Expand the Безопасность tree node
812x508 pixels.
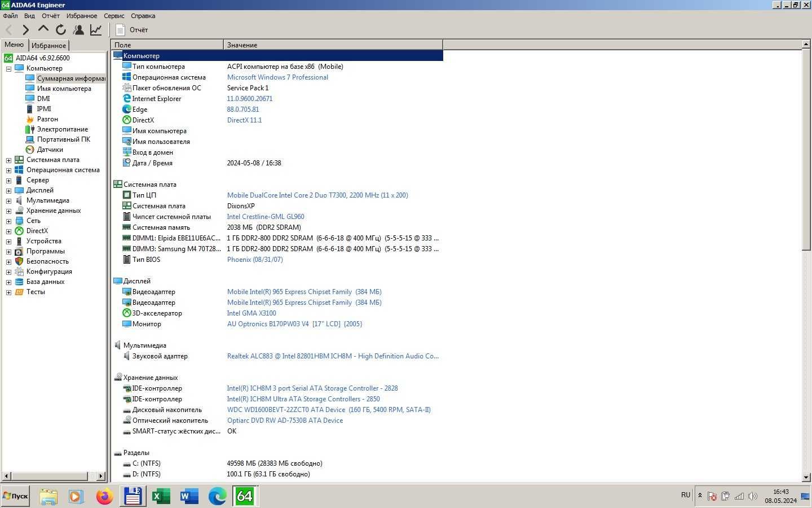point(8,262)
